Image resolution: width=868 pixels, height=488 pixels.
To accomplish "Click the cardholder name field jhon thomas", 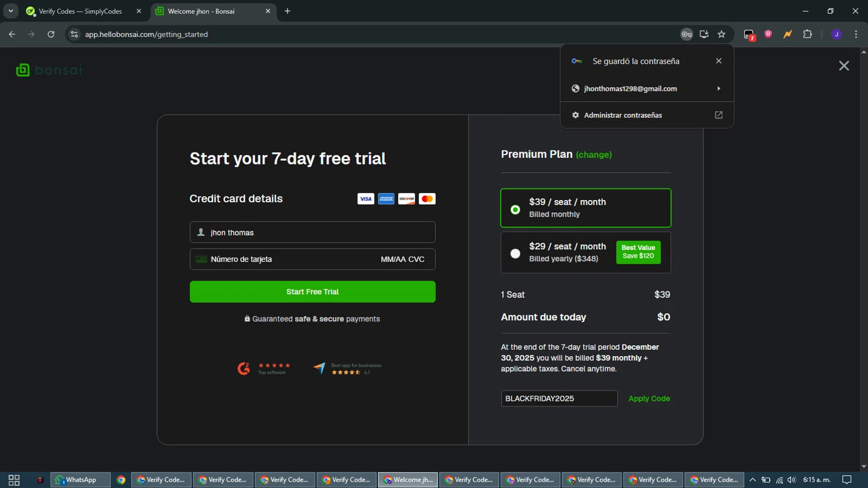I will [x=312, y=232].
